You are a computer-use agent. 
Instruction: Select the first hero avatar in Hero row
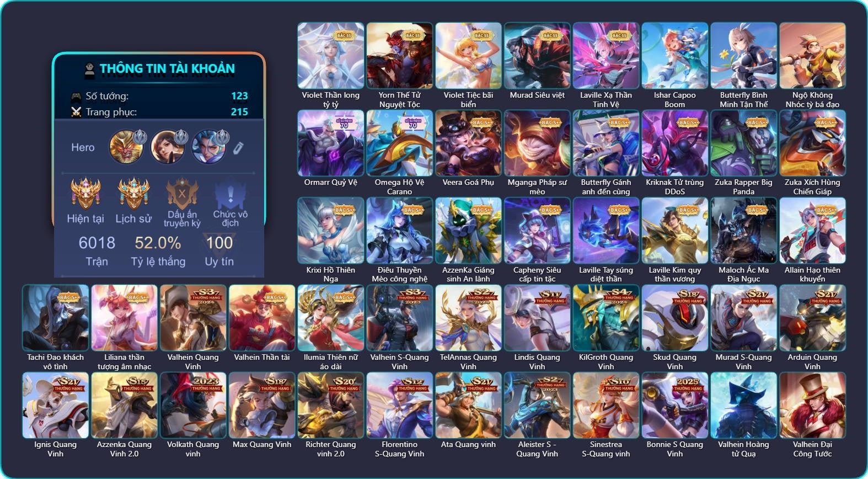point(126,147)
